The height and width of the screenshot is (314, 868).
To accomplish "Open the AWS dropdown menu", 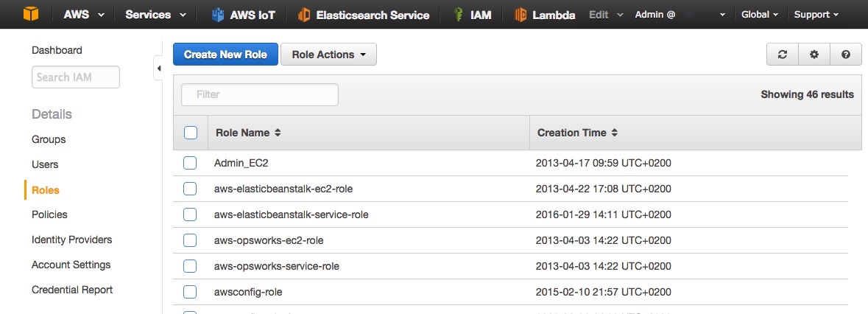I will click(x=84, y=15).
